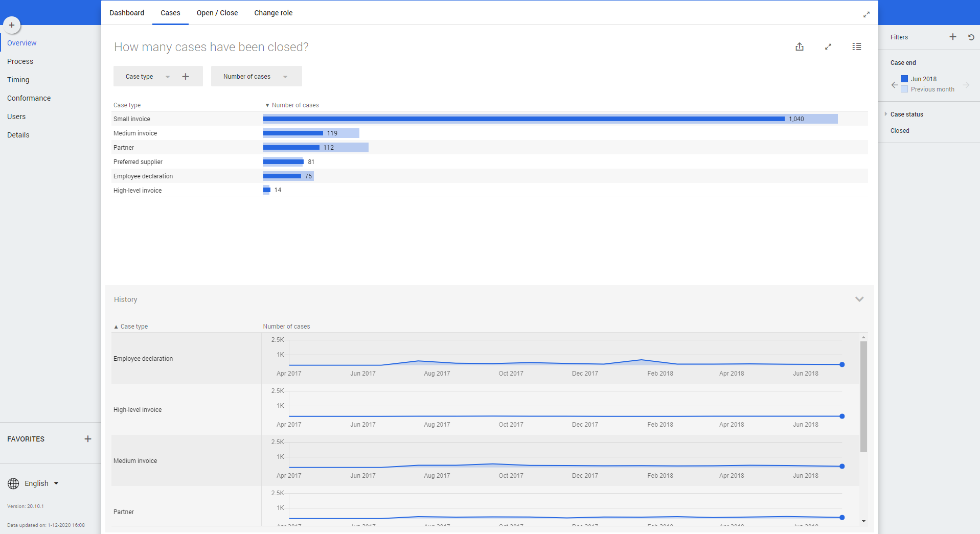This screenshot has height=534, width=980.
Task: Add a favorite using plus icon
Action: tap(88, 439)
